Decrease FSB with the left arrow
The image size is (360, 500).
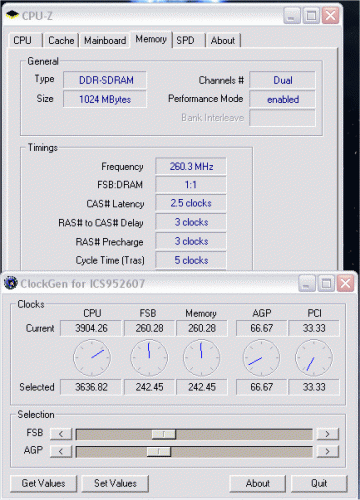tap(61, 434)
